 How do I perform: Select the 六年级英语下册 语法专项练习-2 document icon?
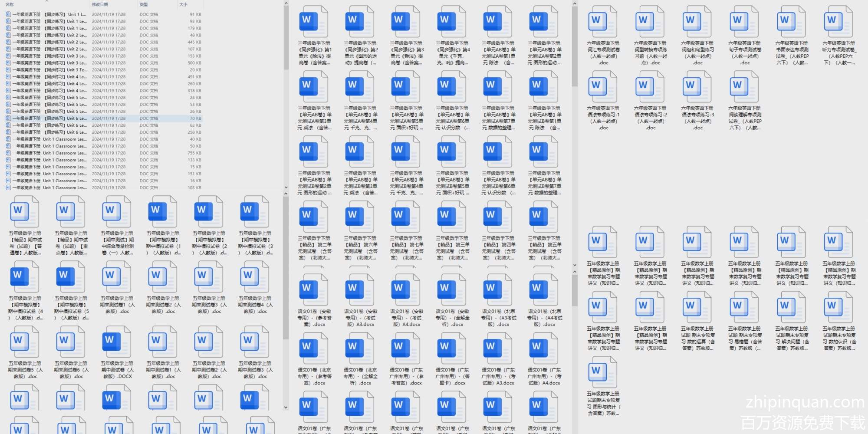[650, 87]
